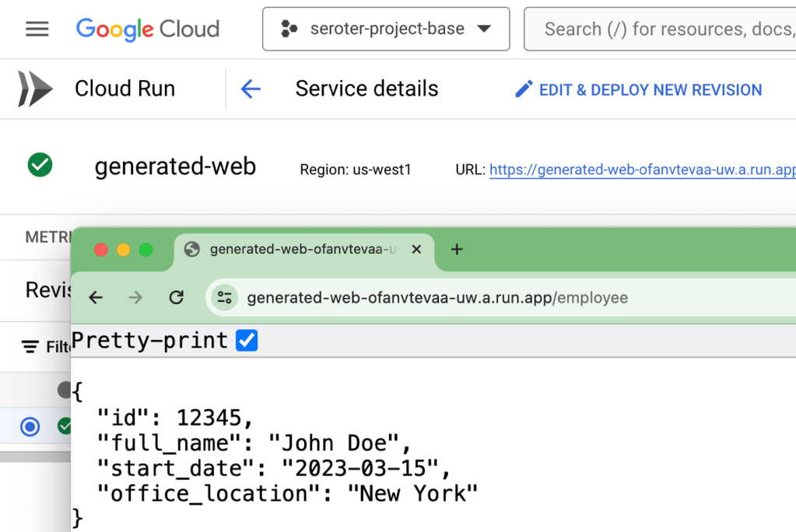Open a new browser tab

pos(457,250)
